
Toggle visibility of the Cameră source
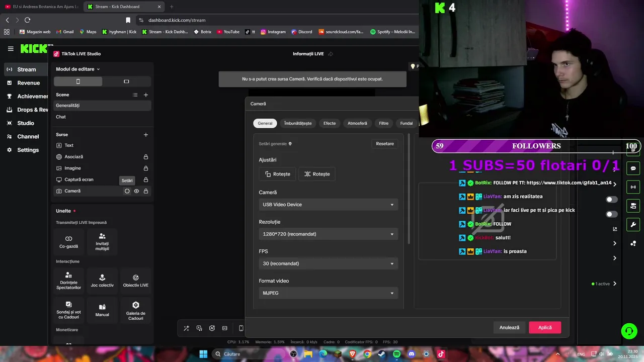[x=136, y=191]
